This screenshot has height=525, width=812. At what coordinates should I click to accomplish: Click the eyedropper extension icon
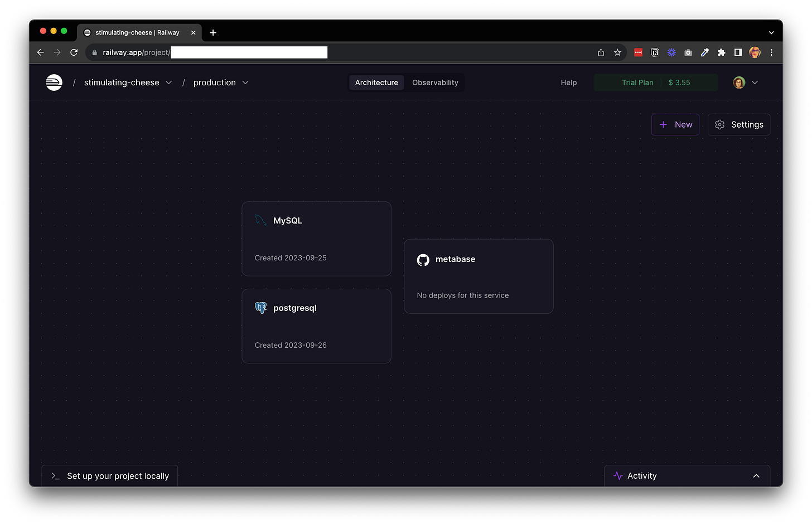[x=705, y=52]
